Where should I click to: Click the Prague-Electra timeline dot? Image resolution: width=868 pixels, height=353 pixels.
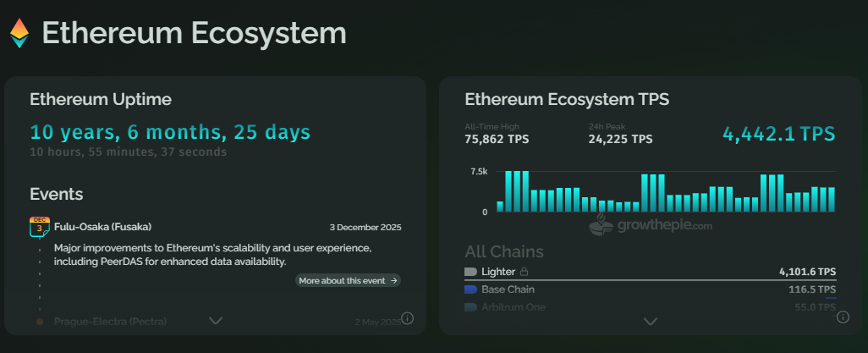(x=40, y=322)
